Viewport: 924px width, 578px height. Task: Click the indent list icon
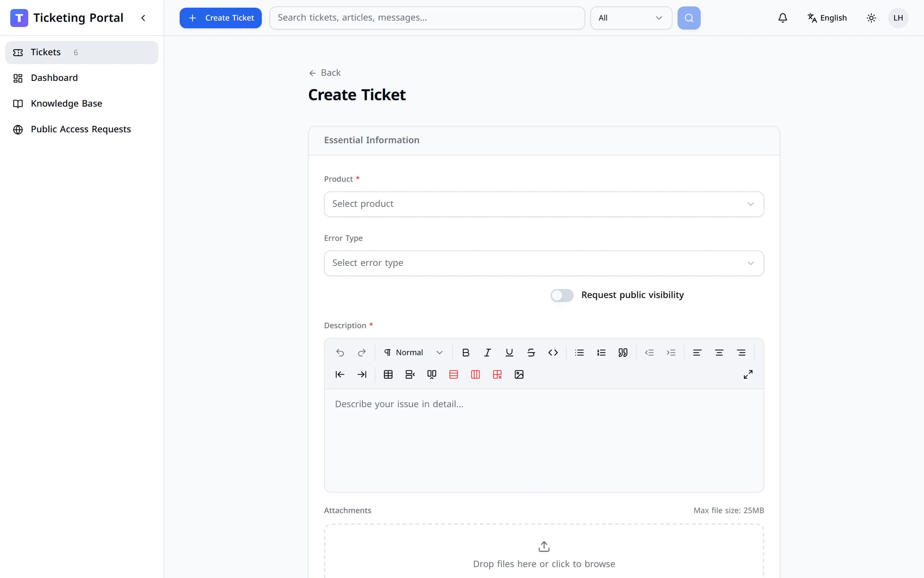pos(671,353)
